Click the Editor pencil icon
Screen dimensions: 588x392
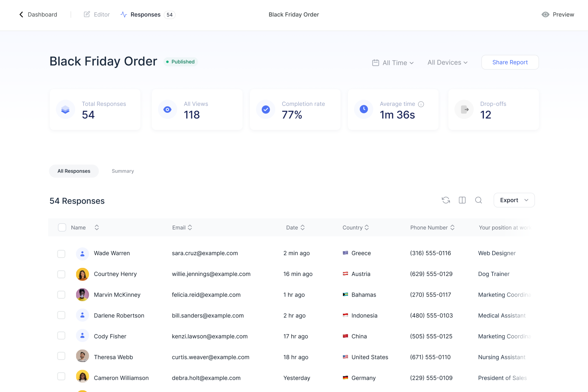click(87, 14)
